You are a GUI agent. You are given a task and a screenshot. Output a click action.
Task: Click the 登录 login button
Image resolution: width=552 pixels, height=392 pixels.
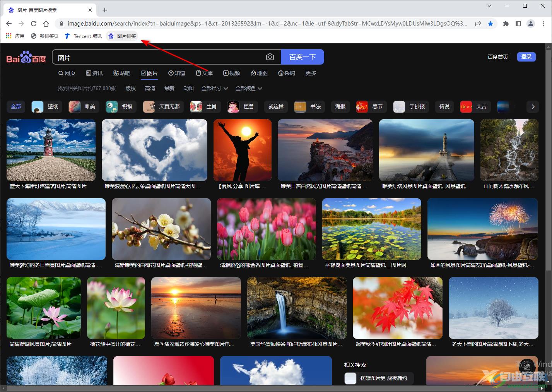pyautogui.click(x=526, y=56)
